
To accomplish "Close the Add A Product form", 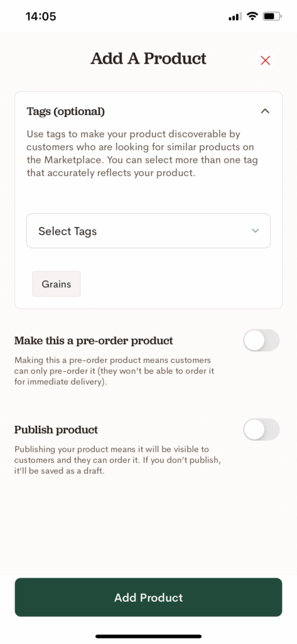I will click(266, 61).
